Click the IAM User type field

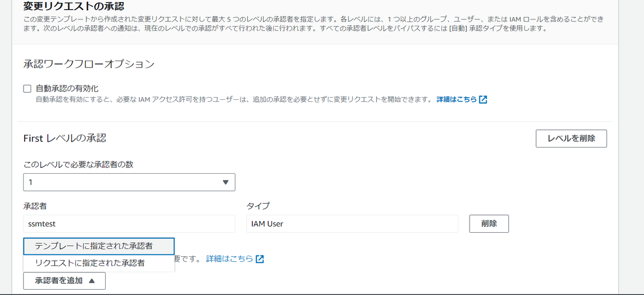pos(352,224)
